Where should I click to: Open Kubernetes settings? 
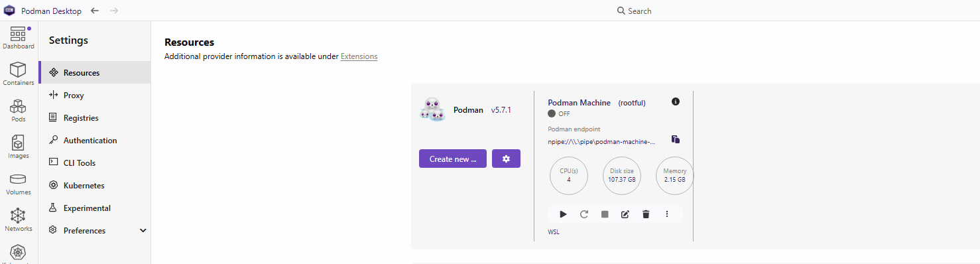[x=95, y=185]
